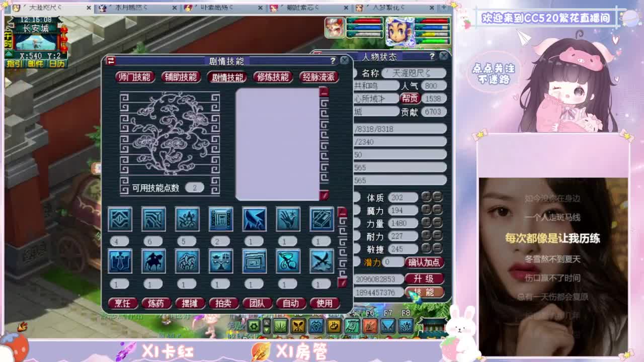Click the hotbar page down arrow
The width and height of the screenshot is (644, 362).
[267, 330]
